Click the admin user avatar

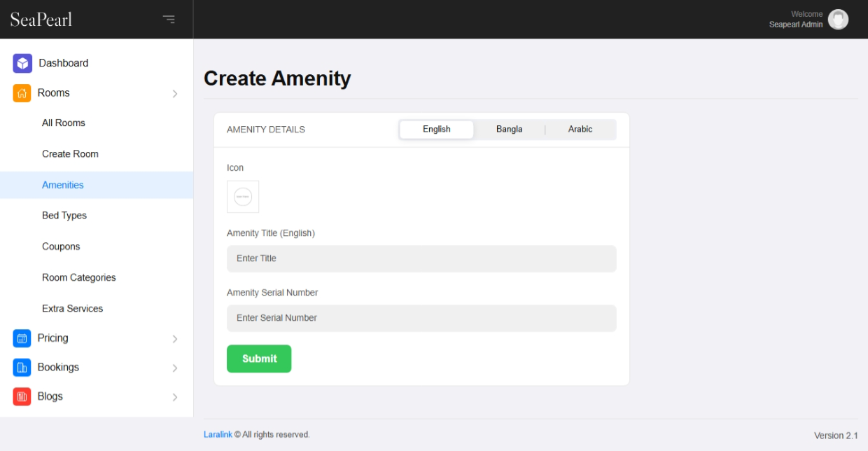coord(838,20)
